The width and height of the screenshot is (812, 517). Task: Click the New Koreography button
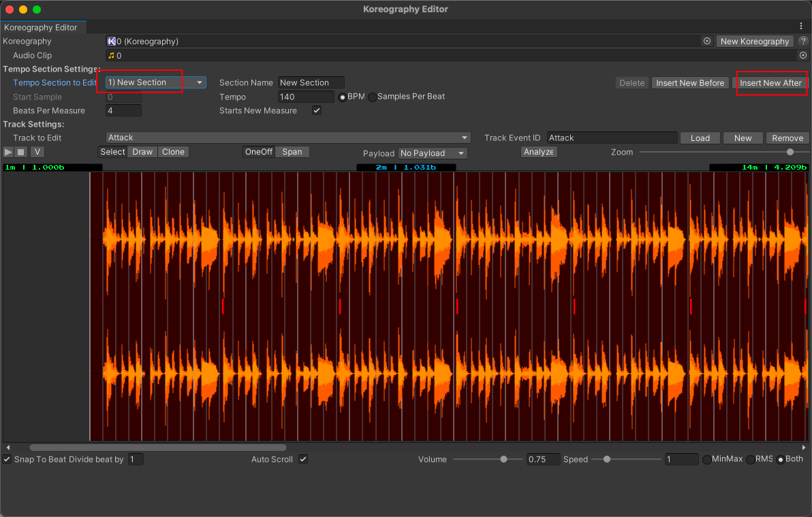coord(755,41)
